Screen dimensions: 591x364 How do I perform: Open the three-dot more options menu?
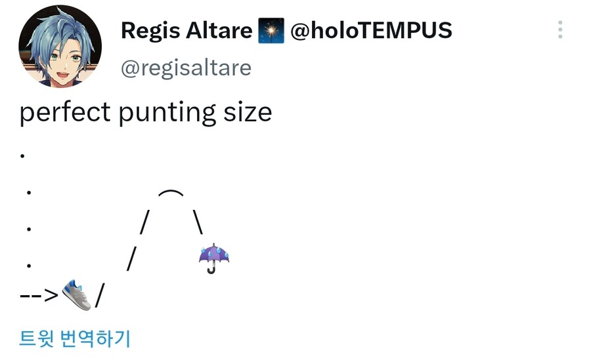point(560,30)
